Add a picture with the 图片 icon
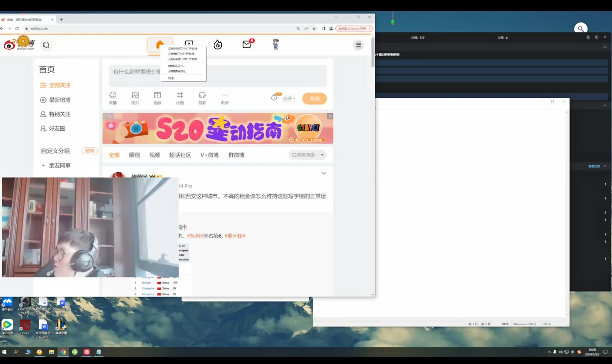Viewport: 612px width, 364px height. pyautogui.click(x=135, y=98)
